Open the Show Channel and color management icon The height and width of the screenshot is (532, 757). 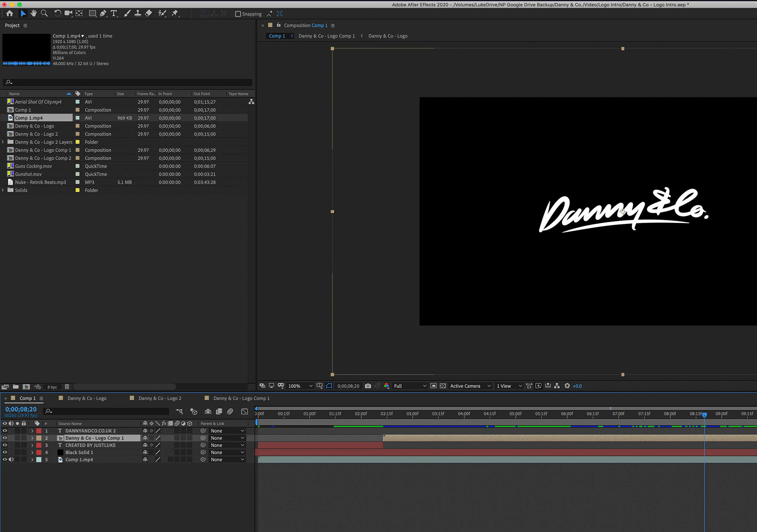[386, 386]
